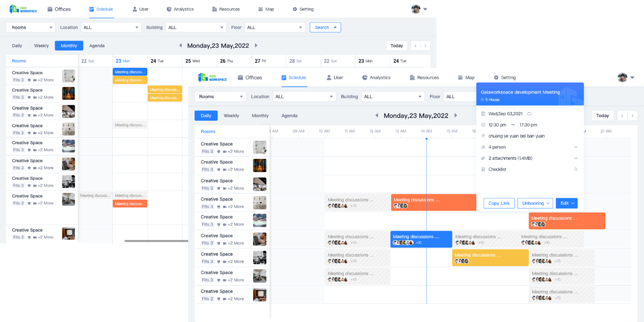Click the Copy Link button

pyautogui.click(x=499, y=203)
